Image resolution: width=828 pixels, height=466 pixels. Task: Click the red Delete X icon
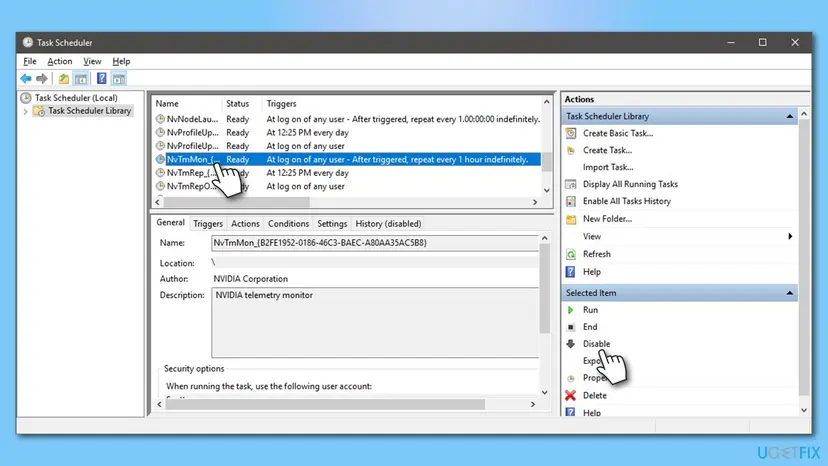pyautogui.click(x=570, y=395)
